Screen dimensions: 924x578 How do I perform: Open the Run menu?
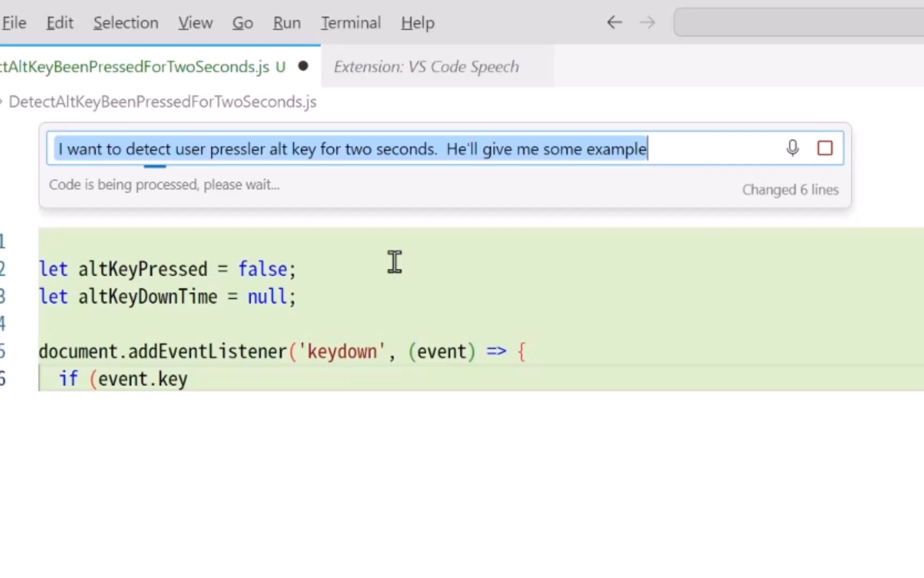coord(287,22)
